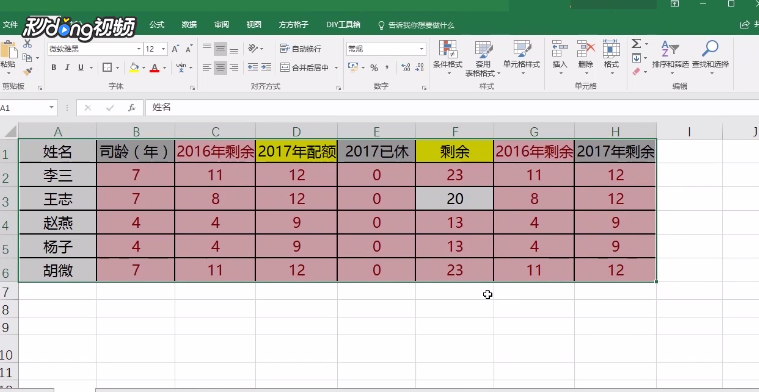Open the phonetic guide (wén) icon

coord(181,67)
